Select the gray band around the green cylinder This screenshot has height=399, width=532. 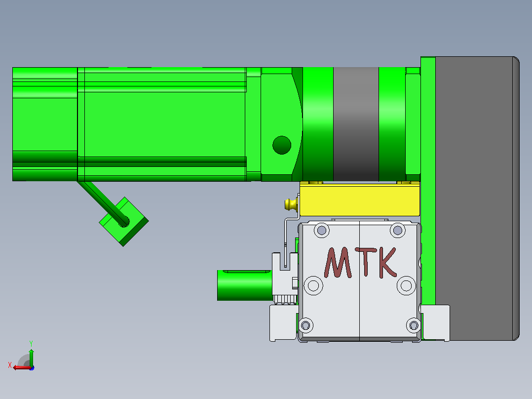[356, 124]
